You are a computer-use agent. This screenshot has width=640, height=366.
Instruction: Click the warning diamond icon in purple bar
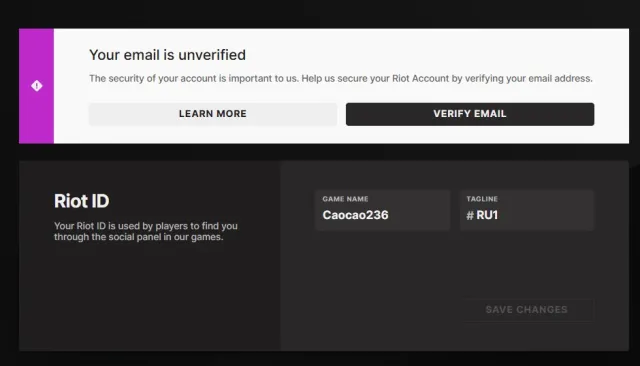[37, 86]
